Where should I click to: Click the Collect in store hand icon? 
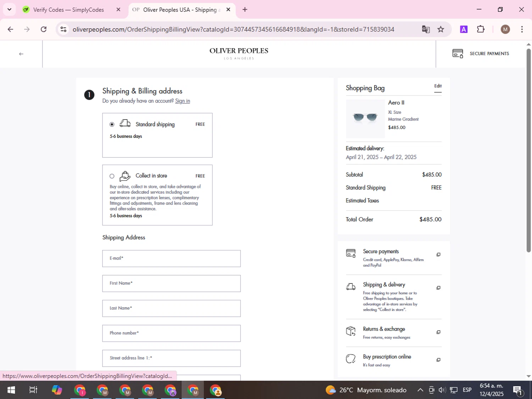coord(125,176)
